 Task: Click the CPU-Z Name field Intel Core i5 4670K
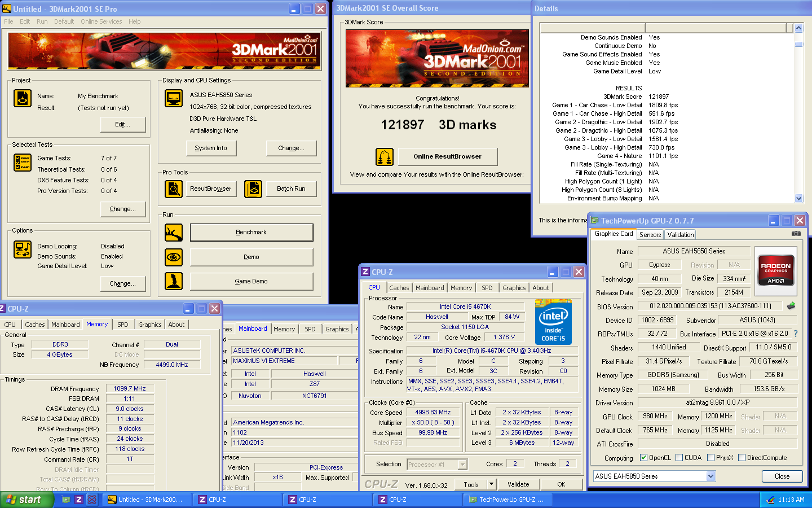pos(465,307)
